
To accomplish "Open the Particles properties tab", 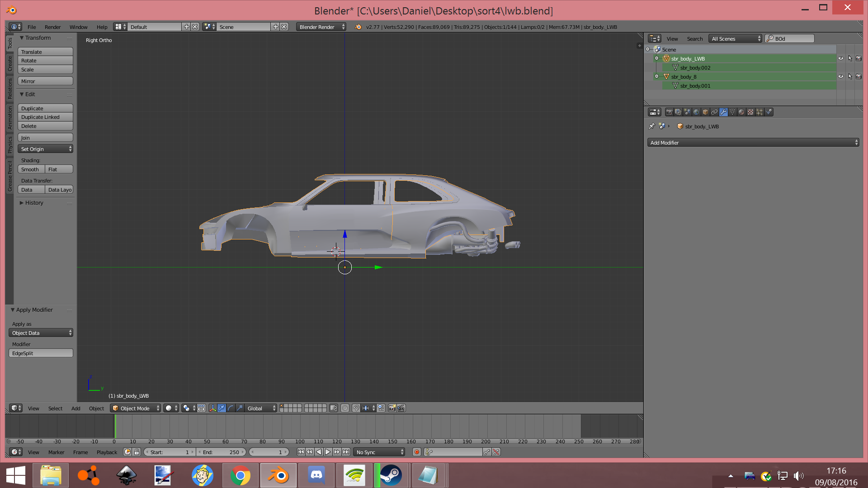I will pos(759,112).
